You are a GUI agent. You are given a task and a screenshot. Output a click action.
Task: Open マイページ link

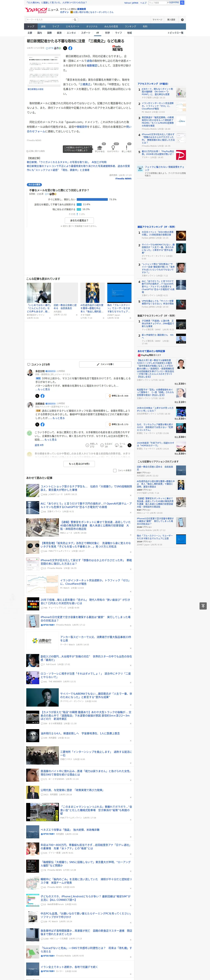pyautogui.click(x=157, y=19)
